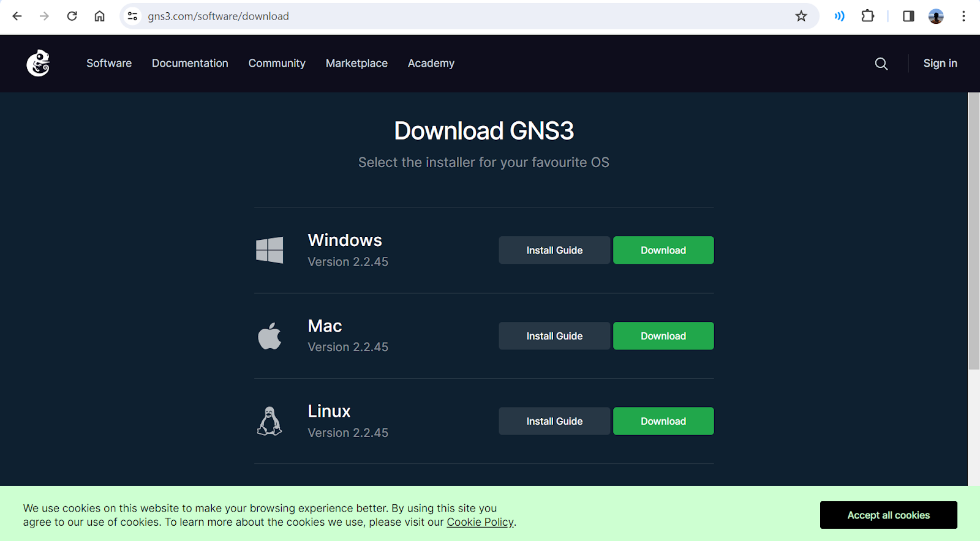
Task: Click 'Version 2.2.45' under Linux
Action: pos(348,433)
